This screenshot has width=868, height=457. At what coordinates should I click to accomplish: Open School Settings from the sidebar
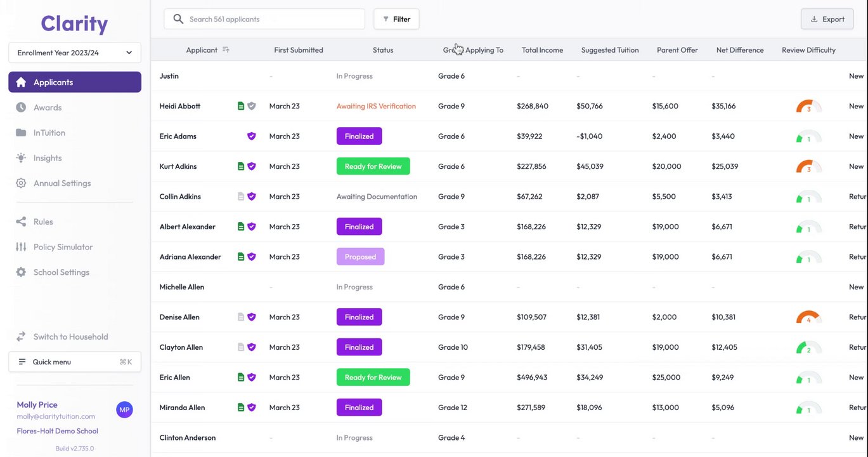click(62, 272)
